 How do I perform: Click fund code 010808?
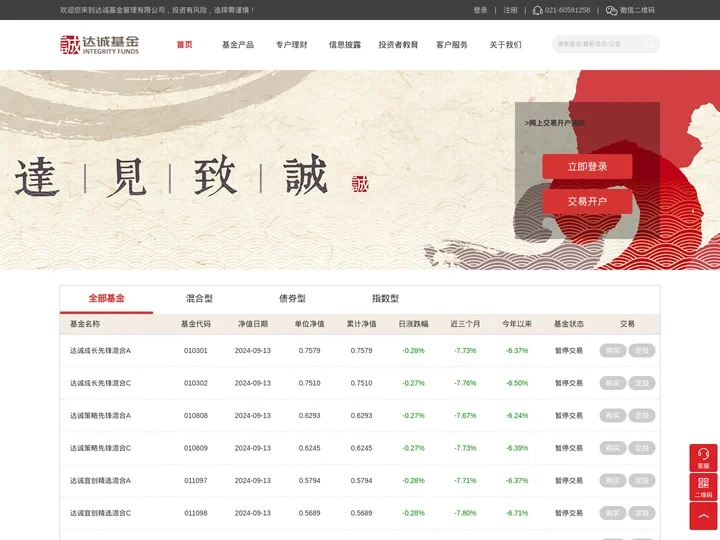tap(196, 416)
